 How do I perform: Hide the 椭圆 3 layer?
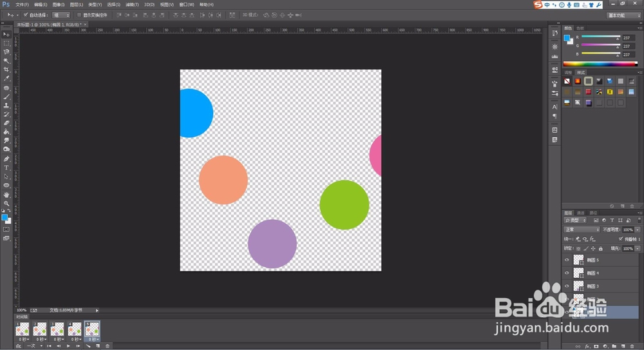tap(567, 286)
